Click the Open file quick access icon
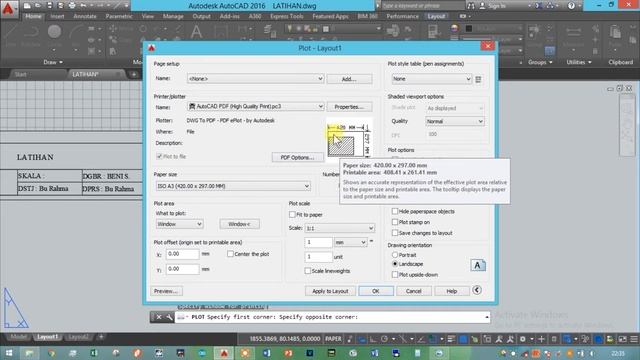 (38, 6)
